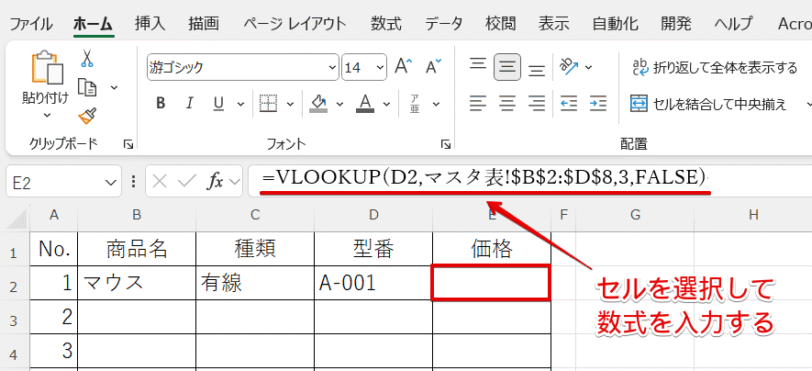Select cell containing A-001

[x=373, y=283]
